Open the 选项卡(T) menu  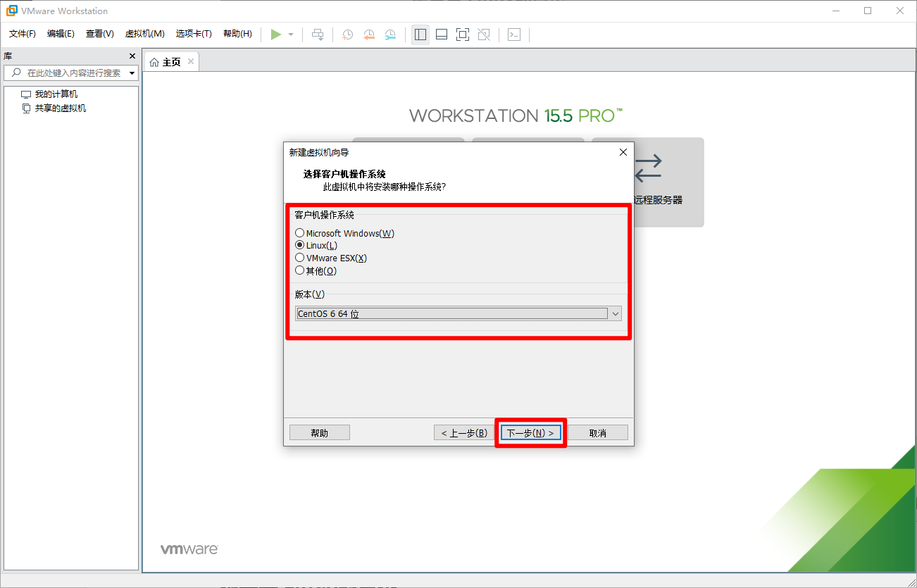click(194, 34)
